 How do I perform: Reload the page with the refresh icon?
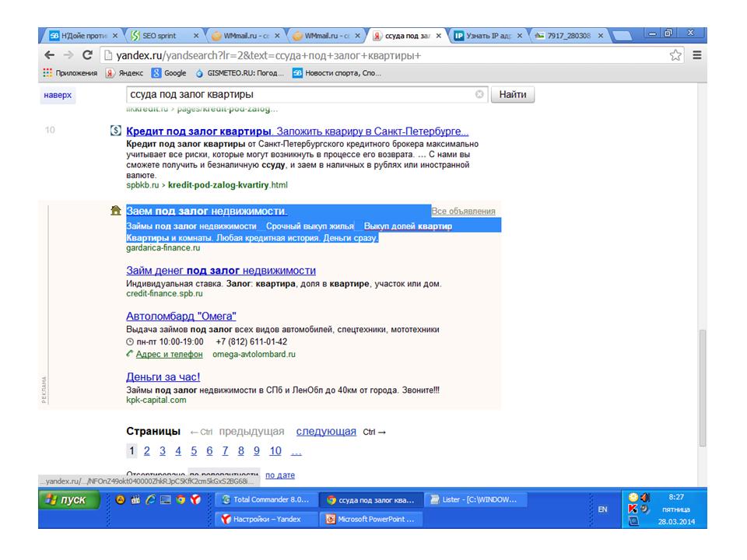87,55
